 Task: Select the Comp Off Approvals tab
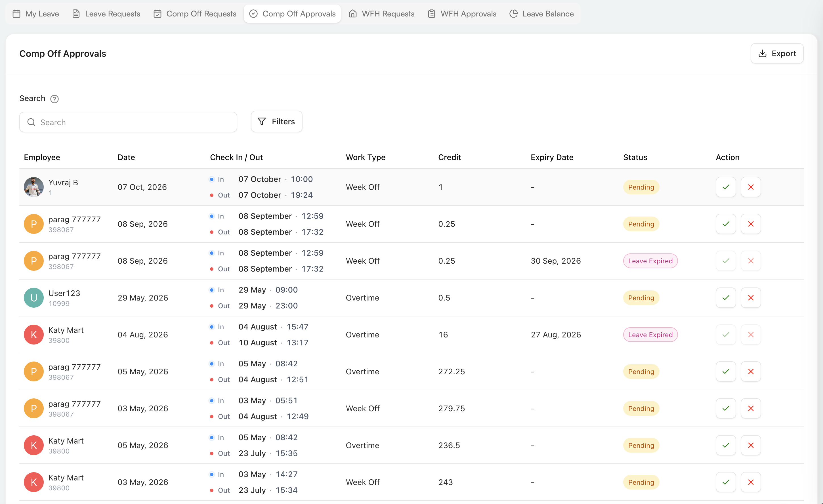[x=292, y=14]
